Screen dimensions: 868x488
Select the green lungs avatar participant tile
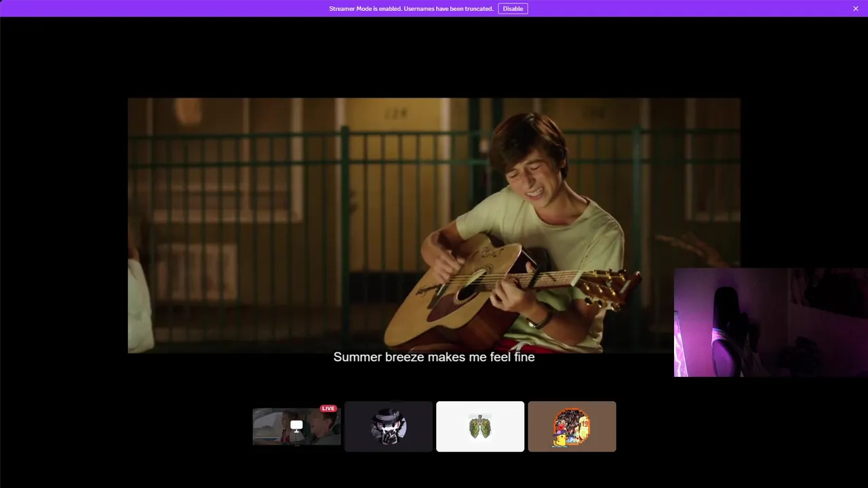(x=480, y=426)
